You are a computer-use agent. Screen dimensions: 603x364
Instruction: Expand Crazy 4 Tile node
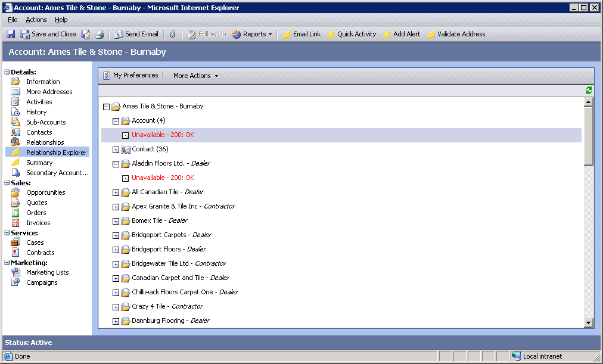coord(116,307)
